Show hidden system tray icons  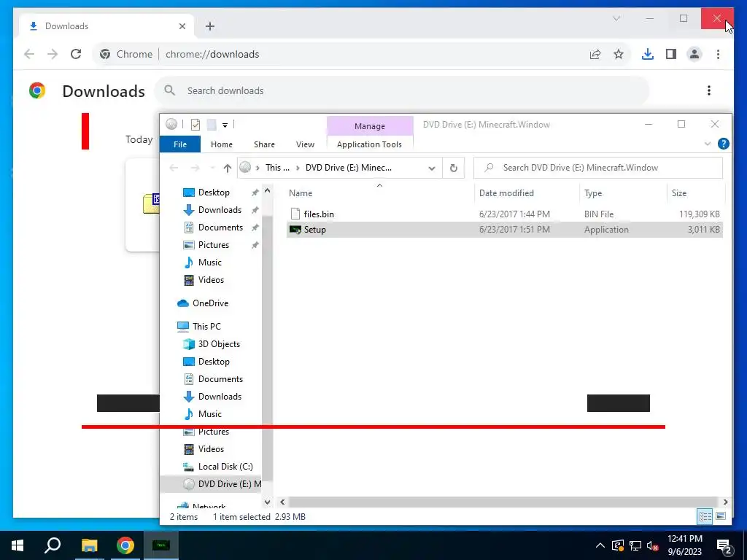pyautogui.click(x=600, y=545)
